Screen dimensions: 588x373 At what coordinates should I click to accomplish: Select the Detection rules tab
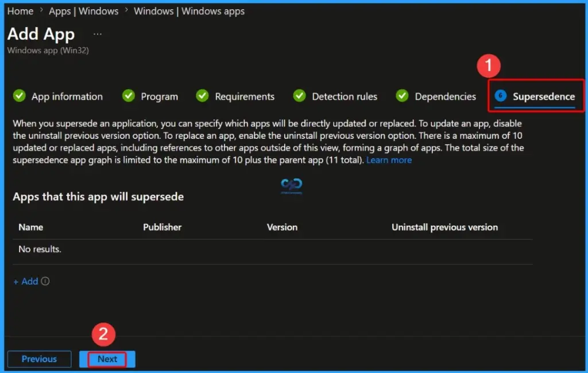point(345,96)
